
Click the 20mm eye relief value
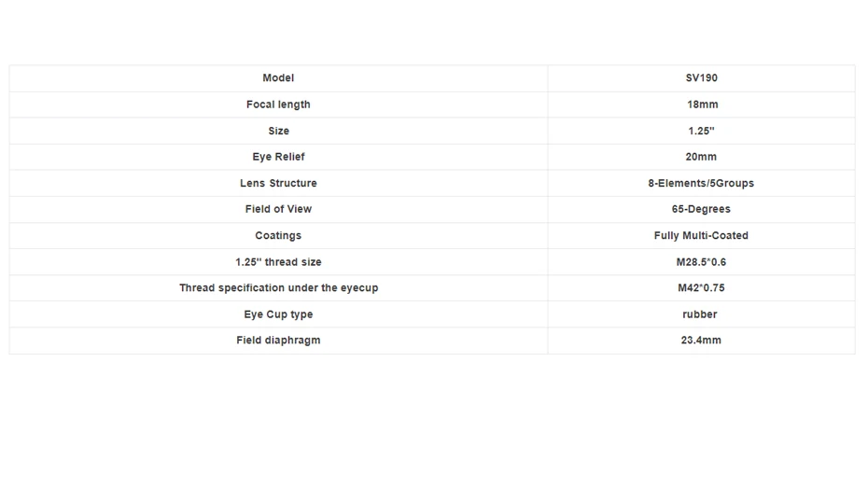701,157
